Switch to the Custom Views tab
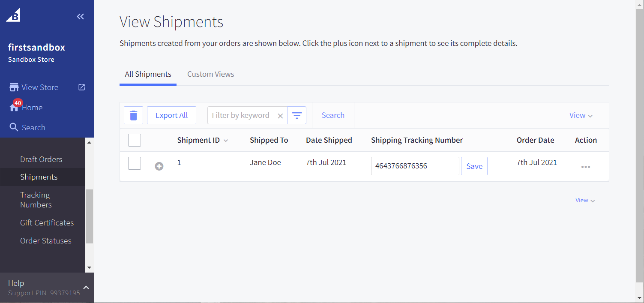This screenshot has height=303, width=644. tap(210, 74)
